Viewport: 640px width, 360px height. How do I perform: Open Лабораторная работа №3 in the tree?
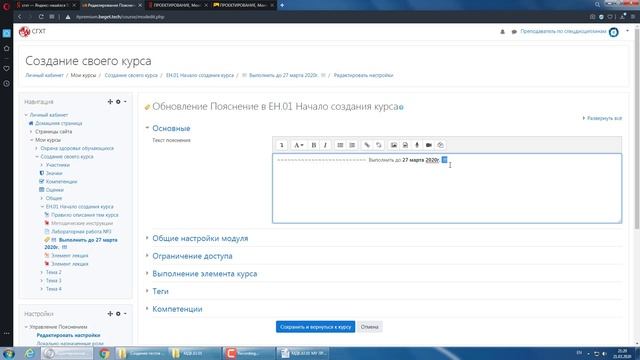click(x=81, y=232)
